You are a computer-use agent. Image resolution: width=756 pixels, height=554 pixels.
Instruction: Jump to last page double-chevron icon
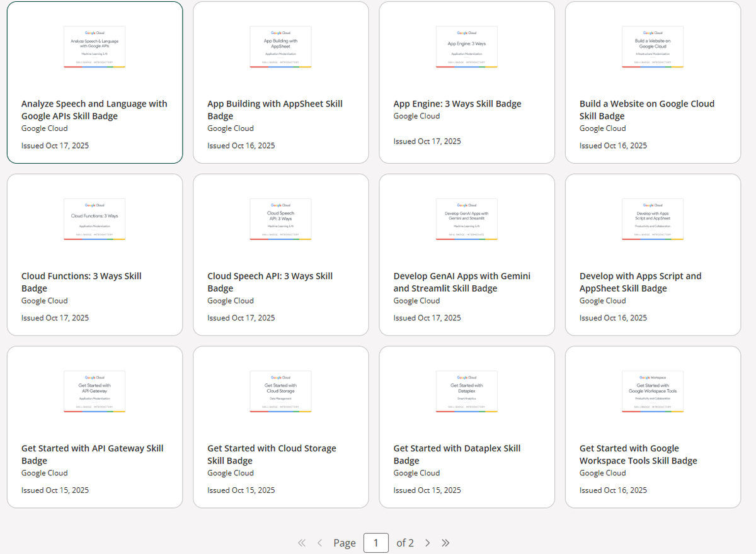tap(445, 543)
